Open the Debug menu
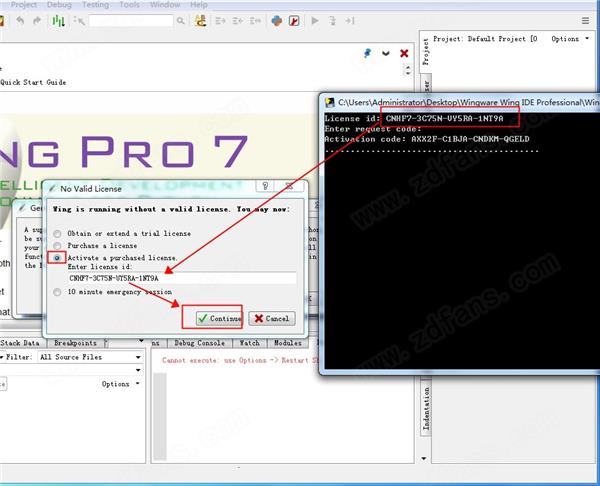Viewport: 600px width, 486px height. [59, 5]
